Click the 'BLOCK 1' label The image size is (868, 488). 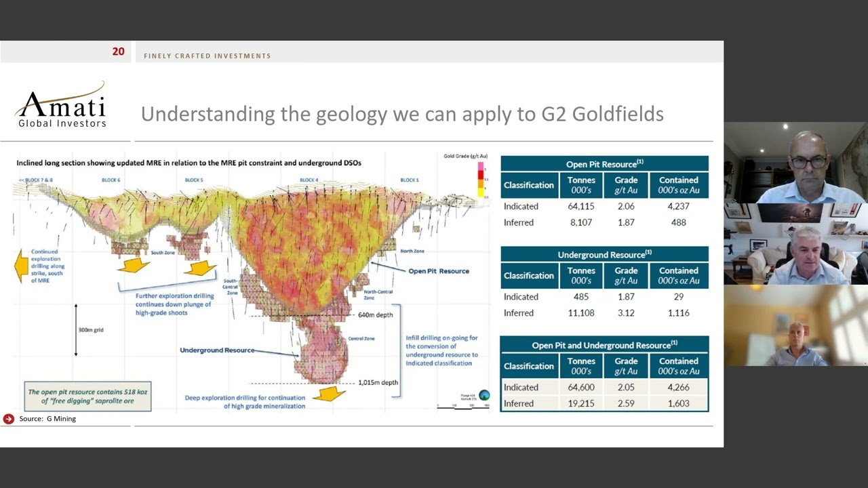tap(409, 180)
